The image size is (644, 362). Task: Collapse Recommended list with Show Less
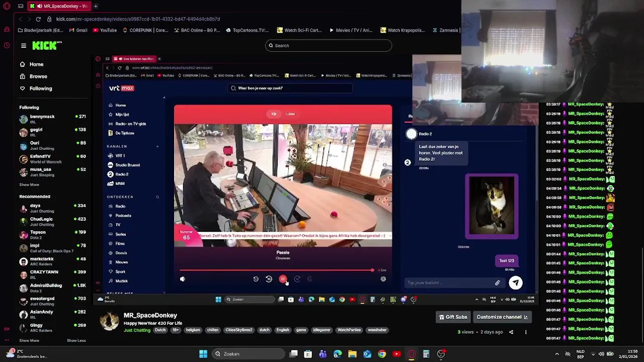tap(76, 340)
